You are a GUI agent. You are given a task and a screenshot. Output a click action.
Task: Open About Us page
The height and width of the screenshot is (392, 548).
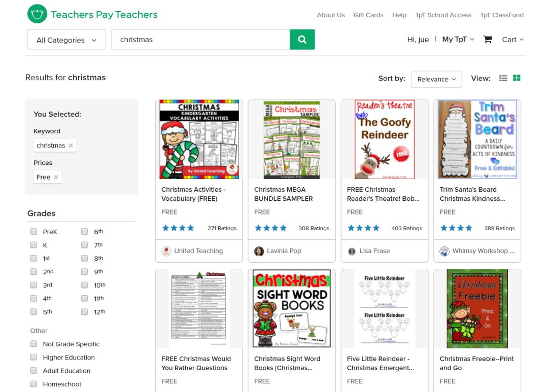331,15
